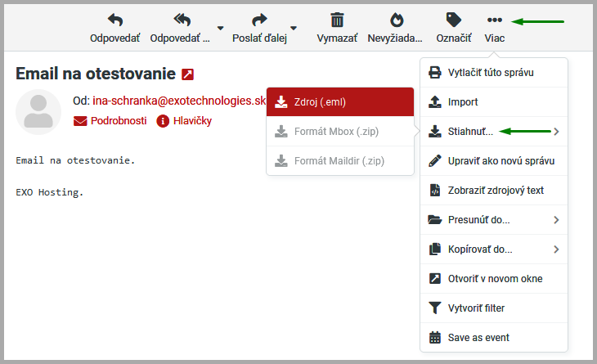Screen dimensions: 597x364
Task: Click the Označiť tag icon
Action: point(453,20)
